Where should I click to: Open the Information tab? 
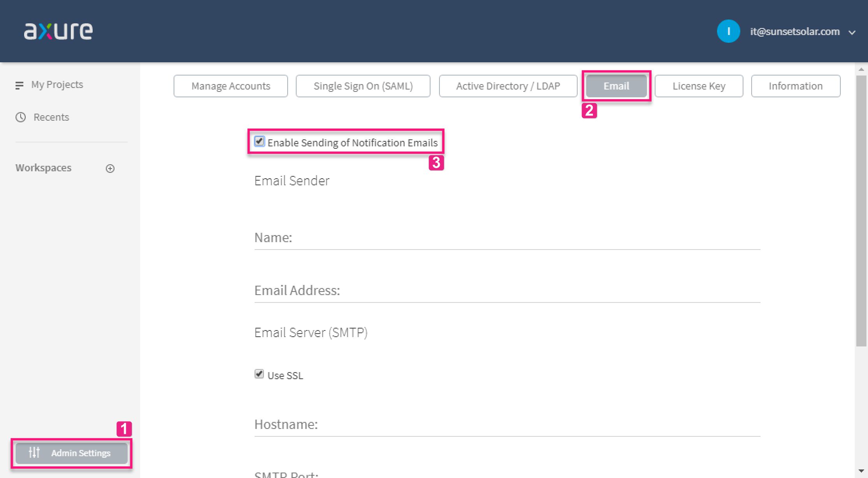coord(795,86)
